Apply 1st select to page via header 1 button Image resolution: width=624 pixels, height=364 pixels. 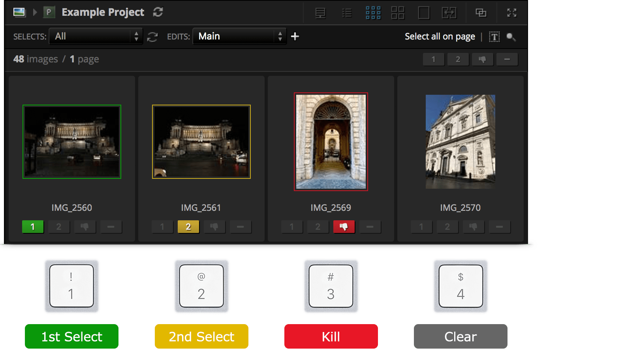coord(433,60)
